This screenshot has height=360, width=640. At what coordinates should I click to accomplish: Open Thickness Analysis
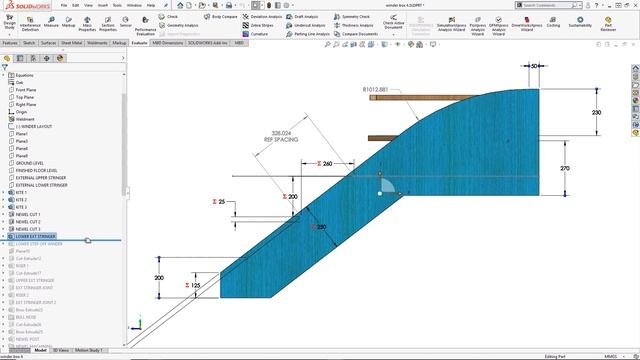click(x=353, y=25)
